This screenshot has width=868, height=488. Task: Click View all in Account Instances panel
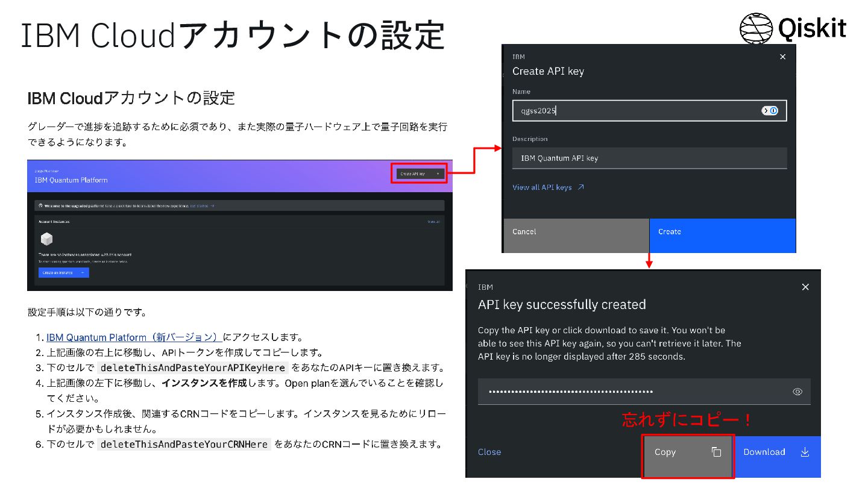[x=433, y=222]
